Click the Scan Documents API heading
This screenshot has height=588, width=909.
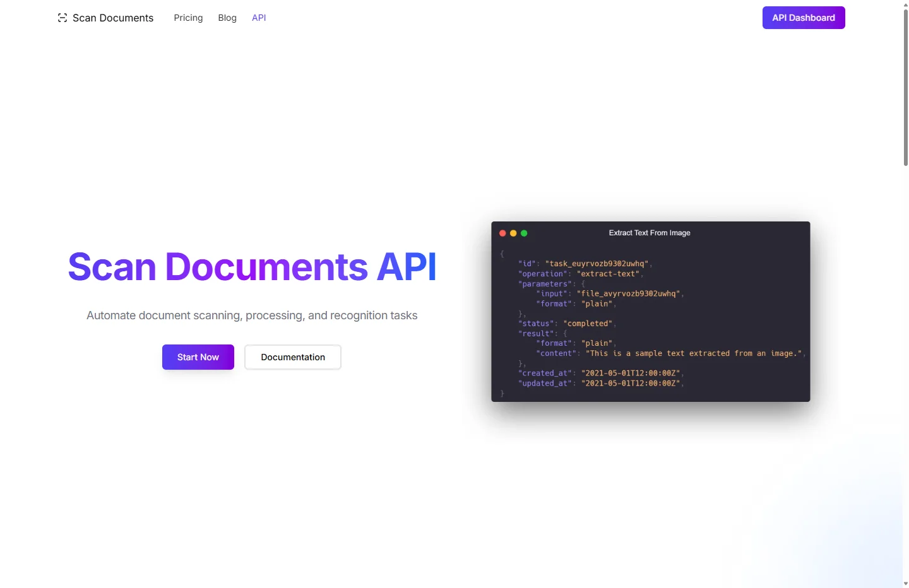click(x=252, y=266)
